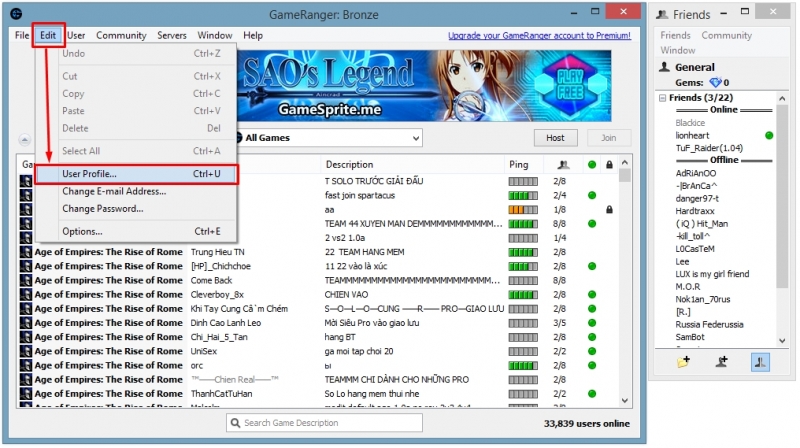Click the Join button
Image resolution: width=800 pixels, height=448 pixels.
[609, 138]
